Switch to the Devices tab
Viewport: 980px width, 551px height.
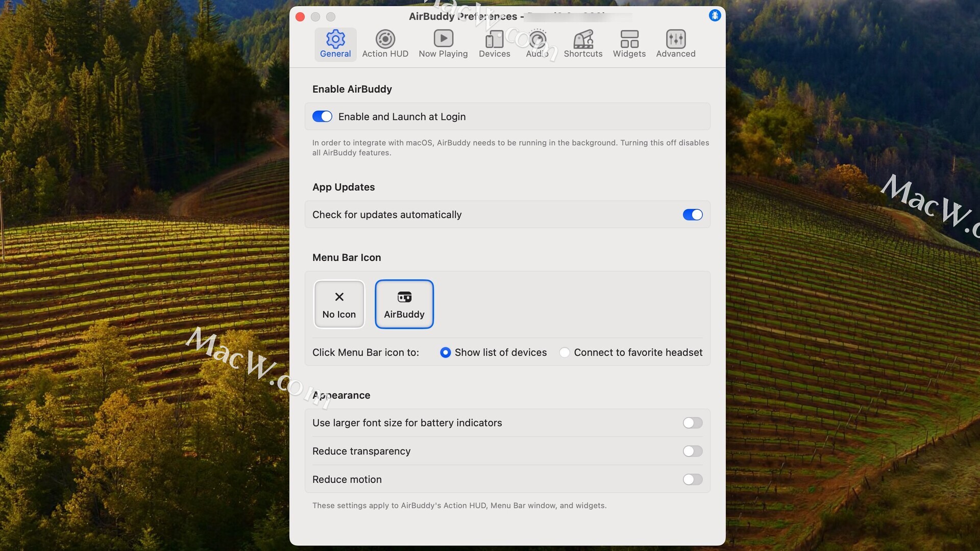click(494, 44)
